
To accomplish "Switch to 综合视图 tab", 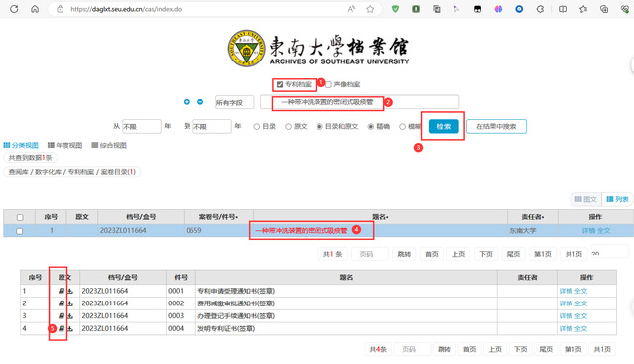I will click(x=109, y=145).
